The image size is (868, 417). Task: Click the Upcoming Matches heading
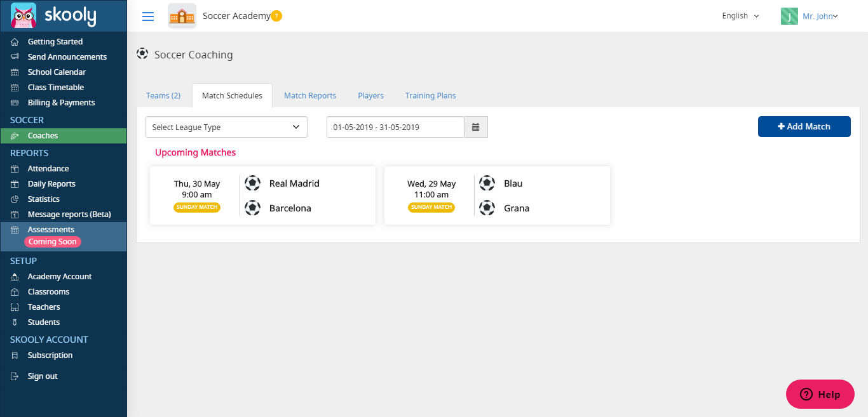(196, 152)
